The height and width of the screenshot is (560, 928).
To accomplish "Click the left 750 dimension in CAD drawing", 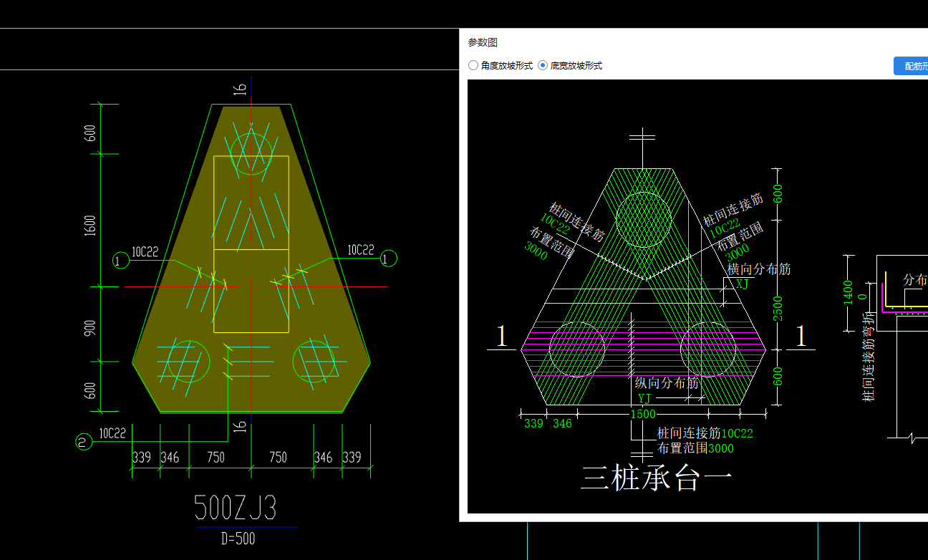I will coord(216,457).
